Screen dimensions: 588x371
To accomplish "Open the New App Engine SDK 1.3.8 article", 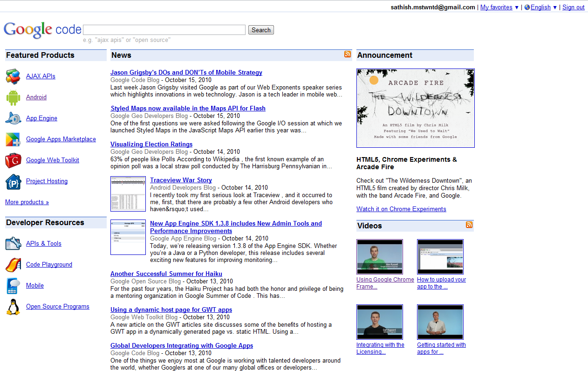I will pyautogui.click(x=236, y=227).
